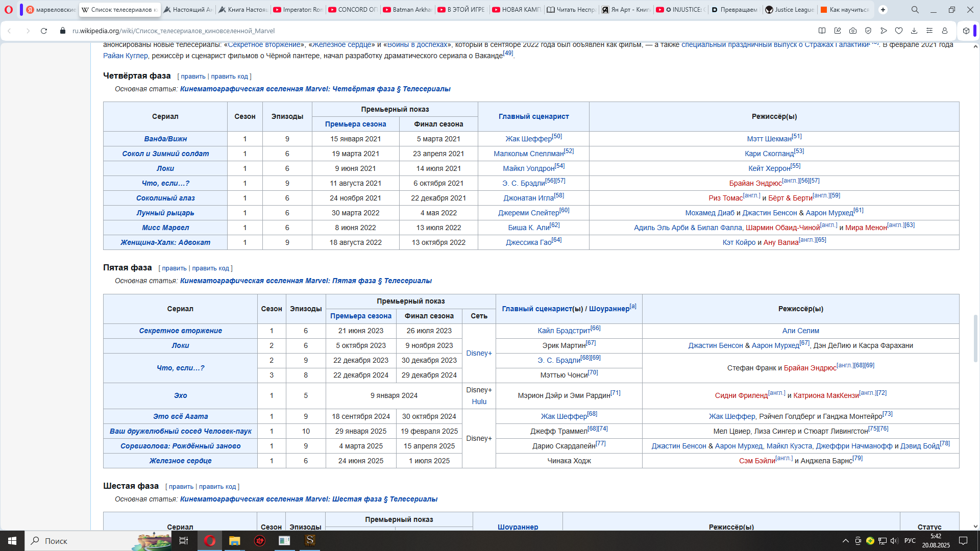Screen dimensions: 980x551
Task: Open File Explorer from the taskbar
Action: [x=234, y=541]
